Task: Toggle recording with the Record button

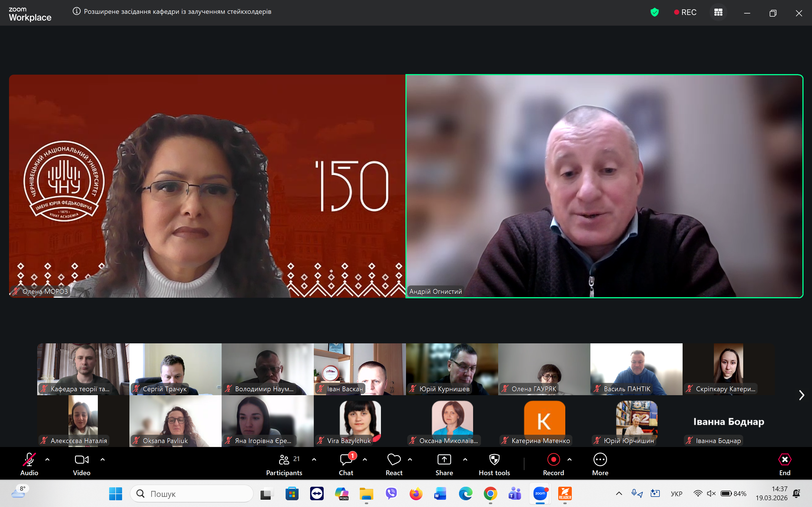Action: 553,464
